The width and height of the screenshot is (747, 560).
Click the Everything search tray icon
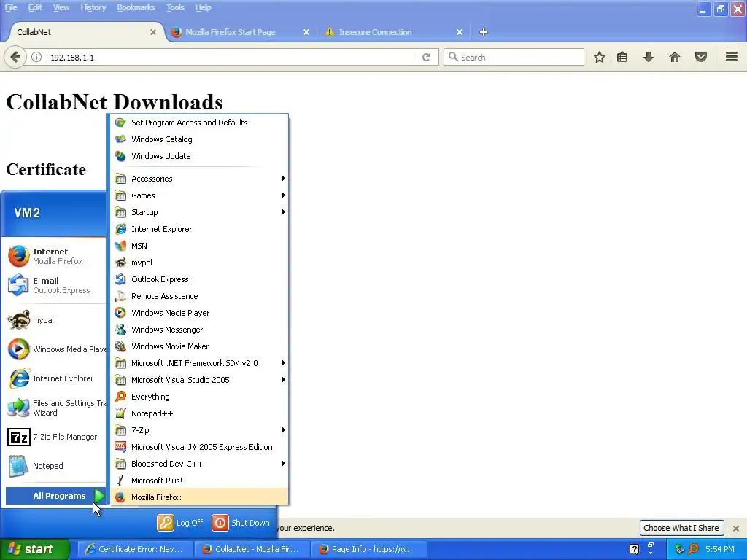tap(693, 549)
